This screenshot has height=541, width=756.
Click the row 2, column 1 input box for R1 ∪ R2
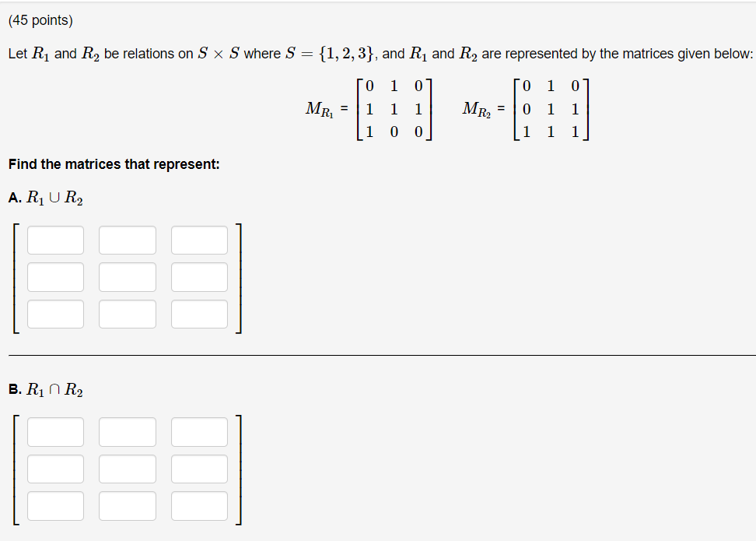55,276
